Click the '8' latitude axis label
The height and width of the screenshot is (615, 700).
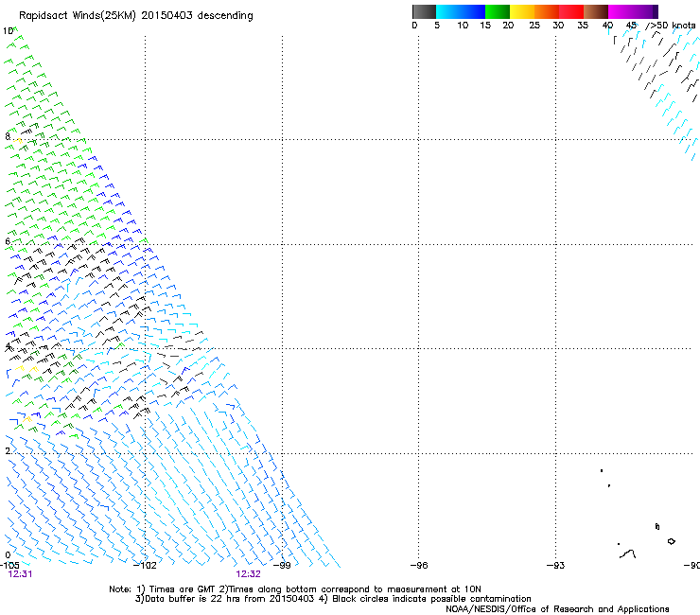point(8,136)
